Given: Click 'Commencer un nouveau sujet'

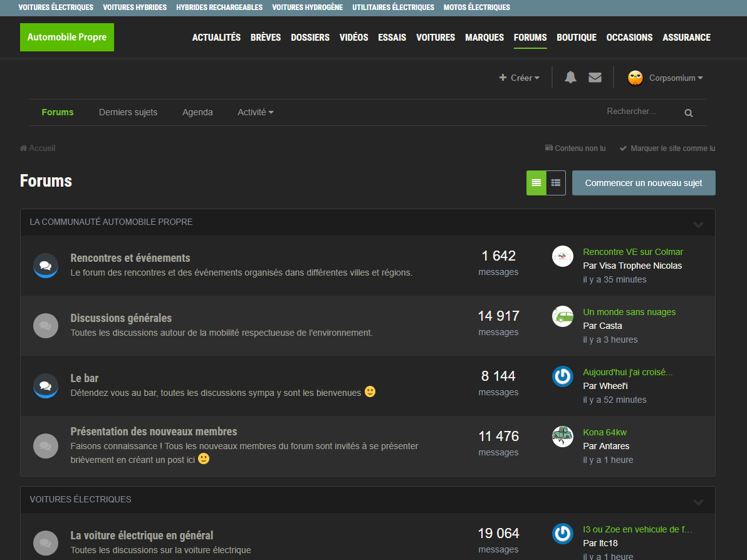Looking at the screenshot, I should click(643, 183).
